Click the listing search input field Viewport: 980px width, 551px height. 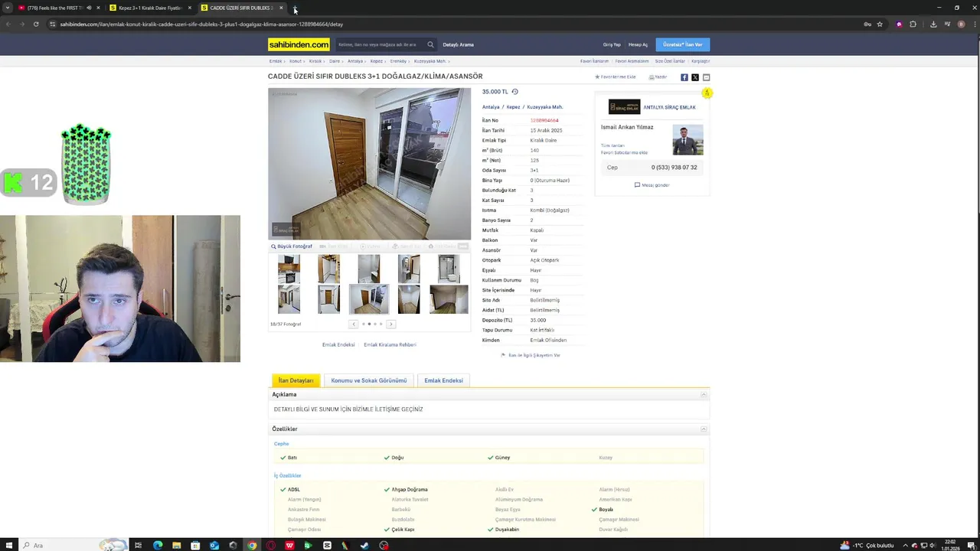381,44
